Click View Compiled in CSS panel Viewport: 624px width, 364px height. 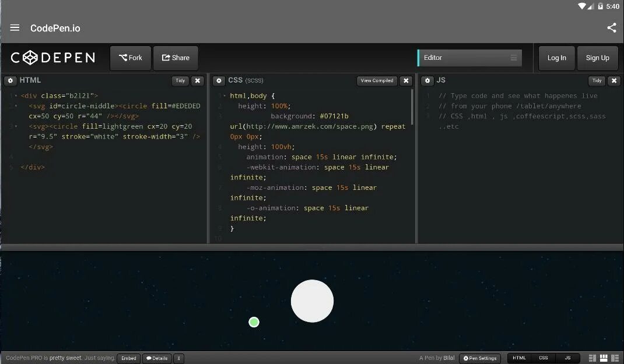tap(377, 81)
